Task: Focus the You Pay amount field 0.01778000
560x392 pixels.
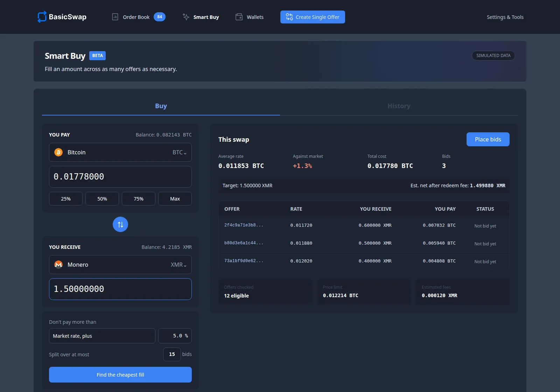Action: [120, 177]
